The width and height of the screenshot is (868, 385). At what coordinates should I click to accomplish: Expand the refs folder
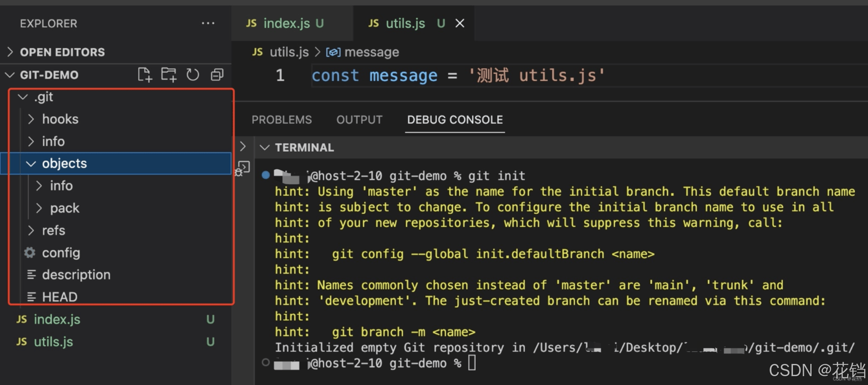coord(31,230)
